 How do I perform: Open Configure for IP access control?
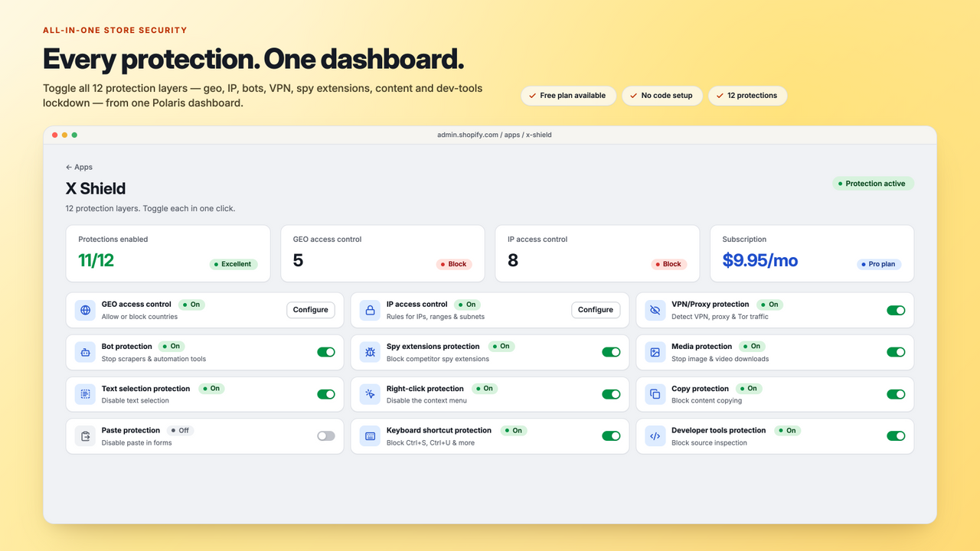[596, 310]
